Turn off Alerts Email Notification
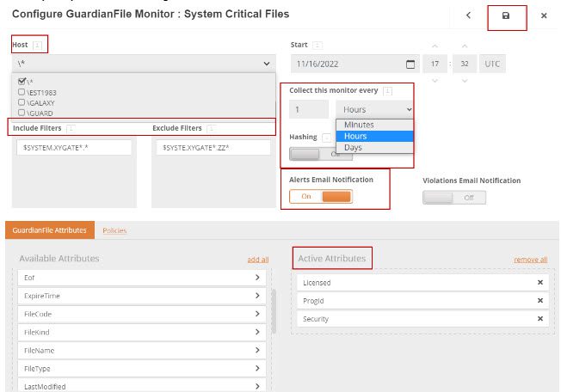Screen dimensions: 561x392 point(321,197)
